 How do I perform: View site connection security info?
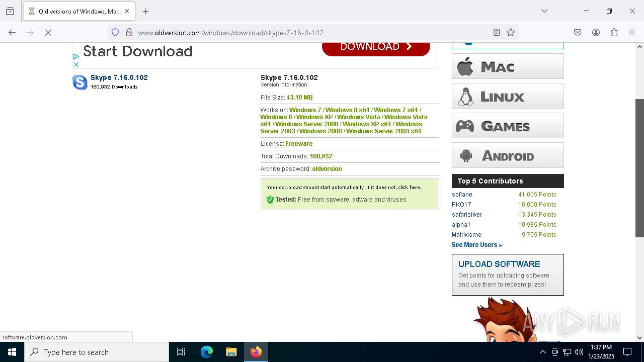pos(129,32)
